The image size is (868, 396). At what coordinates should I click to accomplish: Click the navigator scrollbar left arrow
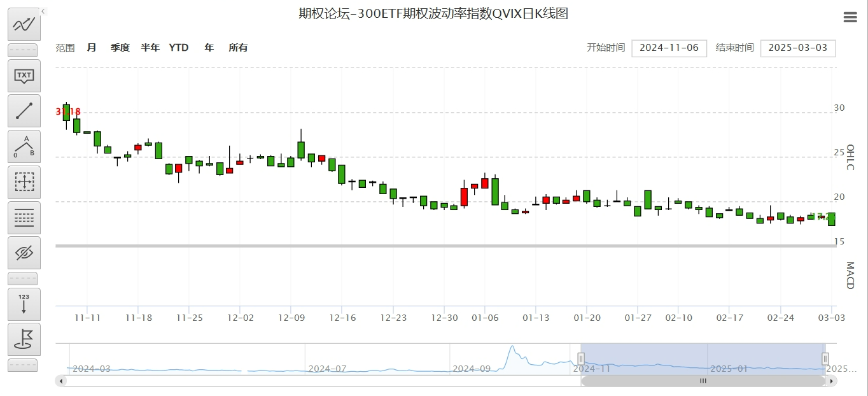pos(61,381)
